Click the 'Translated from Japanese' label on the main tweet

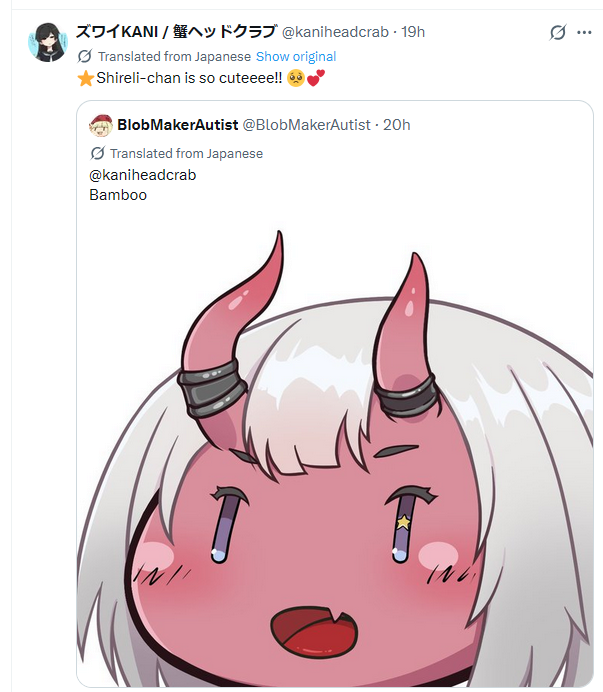click(x=174, y=56)
